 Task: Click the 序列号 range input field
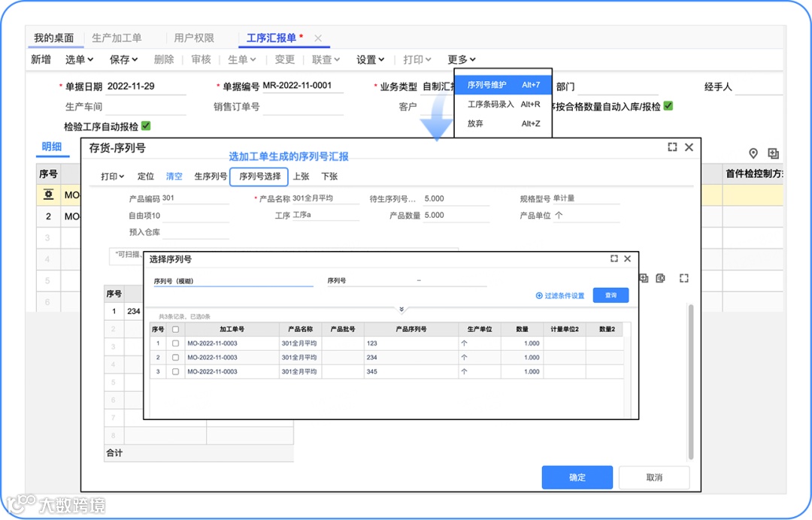pyautogui.click(x=407, y=280)
